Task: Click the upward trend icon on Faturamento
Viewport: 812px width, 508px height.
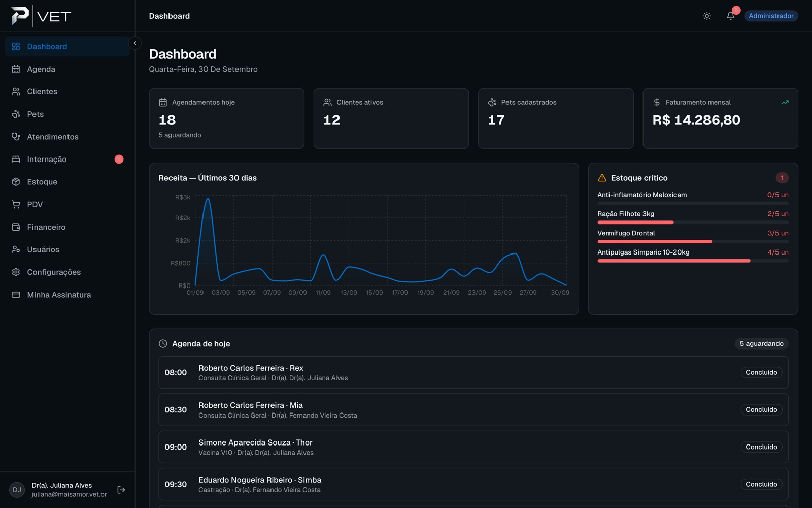Action: (785, 102)
